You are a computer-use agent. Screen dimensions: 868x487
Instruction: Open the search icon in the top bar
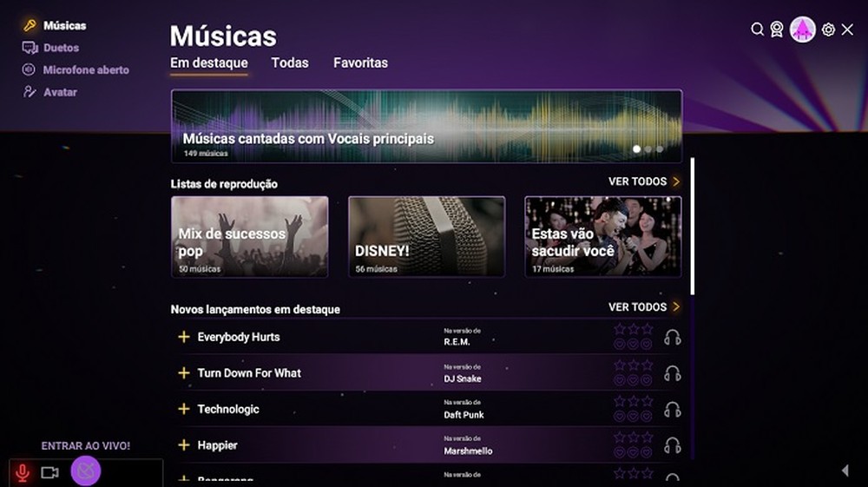(757, 29)
